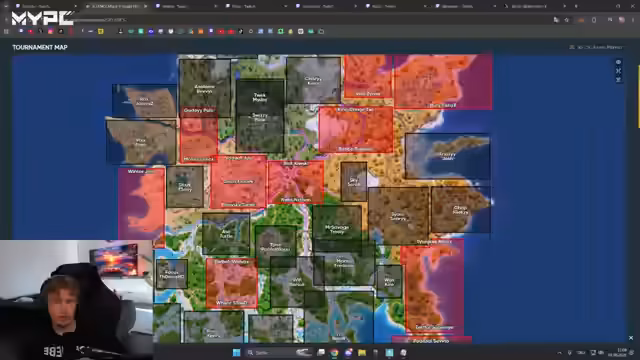This screenshot has width=640, height=360.
Task: Click the eye visibility icon on map controls
Action: click(x=618, y=62)
